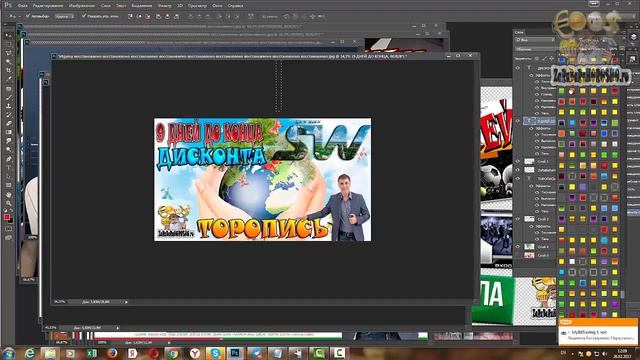Select the Eraser tool
640x360 pixels.
tap(9, 124)
